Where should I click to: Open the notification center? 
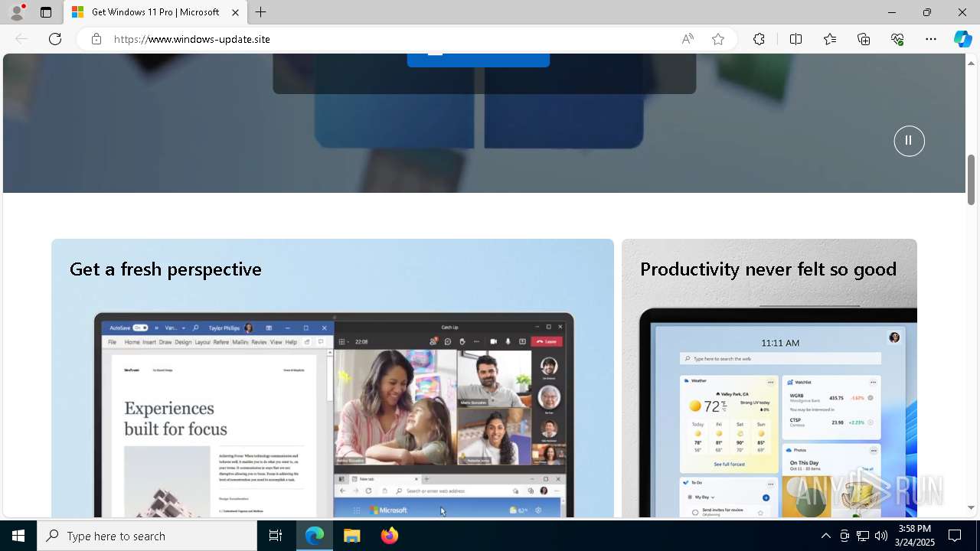pyautogui.click(x=955, y=536)
